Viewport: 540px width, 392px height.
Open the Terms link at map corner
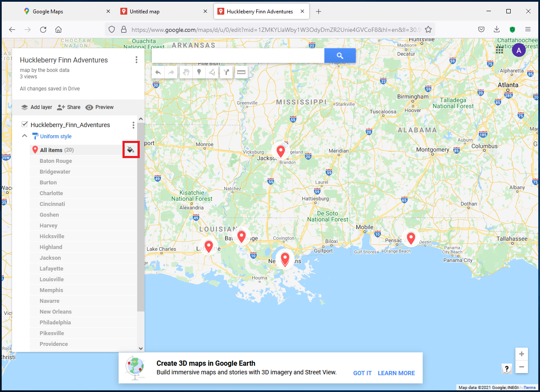tap(530, 388)
